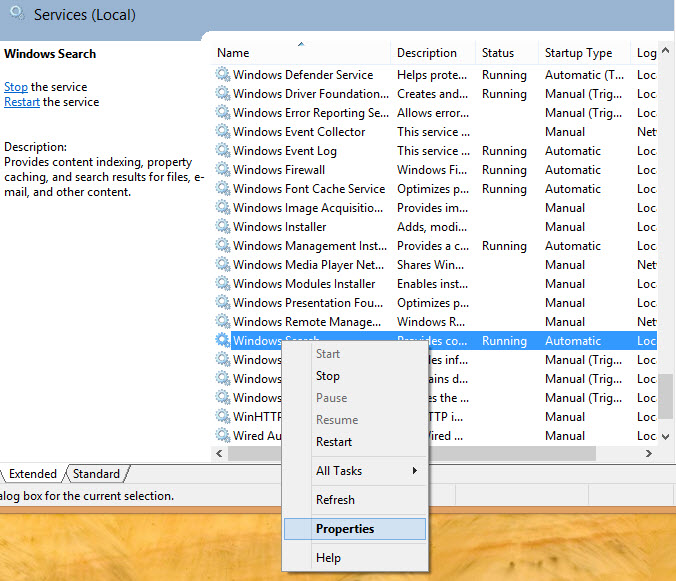Select Windows Modules Installer service name

304,284
